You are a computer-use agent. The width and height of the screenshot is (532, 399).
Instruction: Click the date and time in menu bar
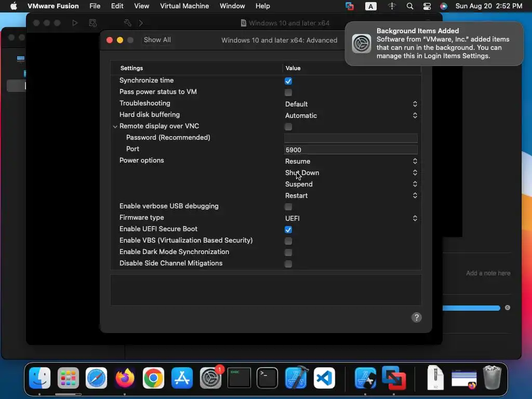pos(488,6)
